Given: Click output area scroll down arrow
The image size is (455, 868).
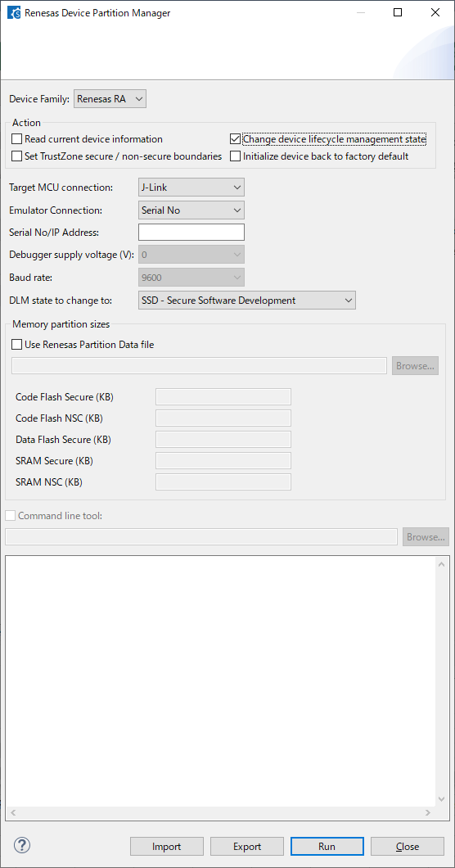Looking at the screenshot, I should [441, 798].
